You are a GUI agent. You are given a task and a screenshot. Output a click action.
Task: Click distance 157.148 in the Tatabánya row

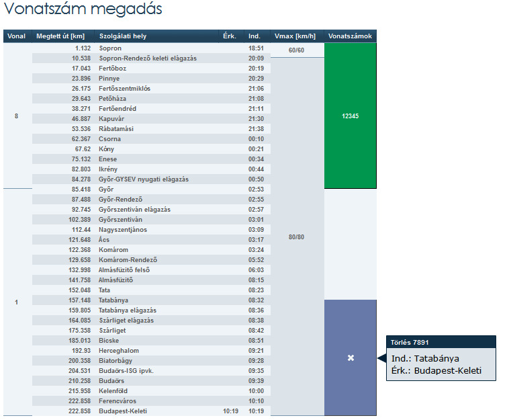pyautogui.click(x=79, y=300)
